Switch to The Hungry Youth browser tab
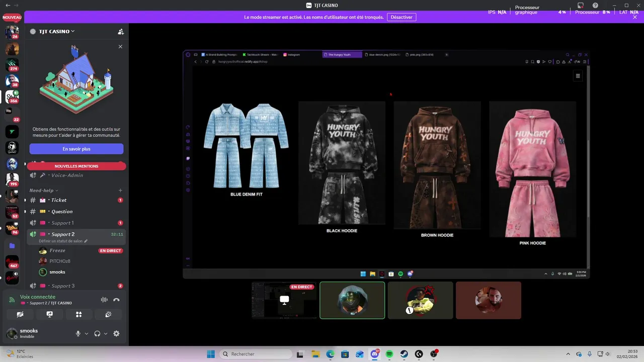This screenshot has width=644, height=362. coord(342,54)
